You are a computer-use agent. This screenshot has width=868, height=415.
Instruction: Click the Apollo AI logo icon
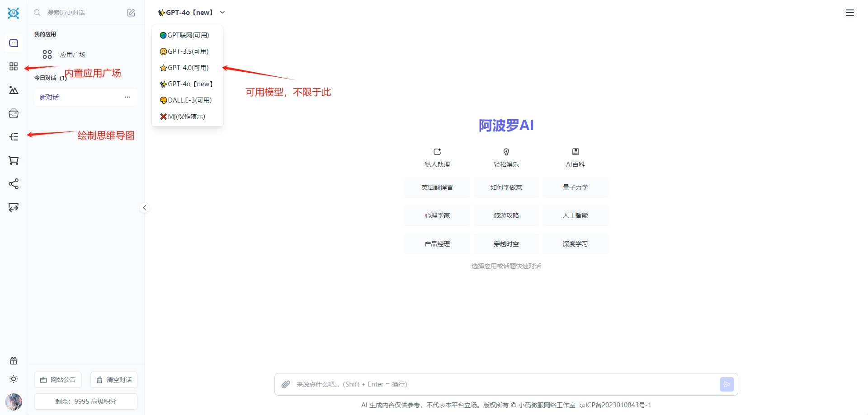[14, 13]
